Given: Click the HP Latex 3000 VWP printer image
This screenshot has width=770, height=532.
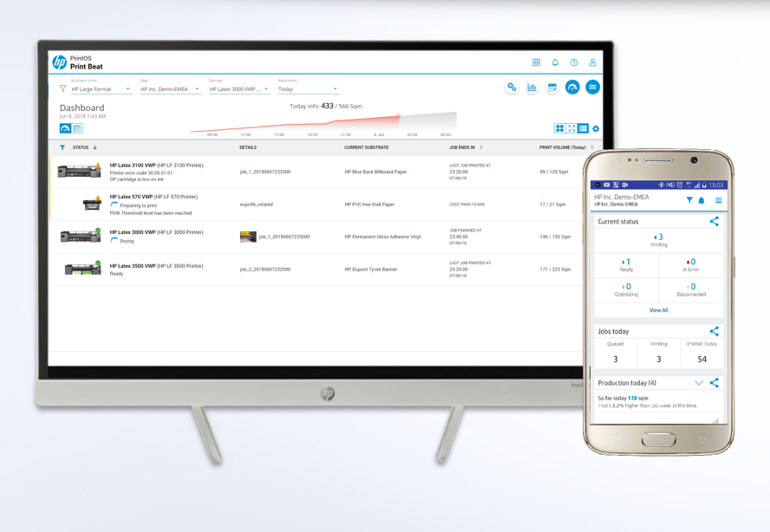Looking at the screenshot, I should (81, 236).
